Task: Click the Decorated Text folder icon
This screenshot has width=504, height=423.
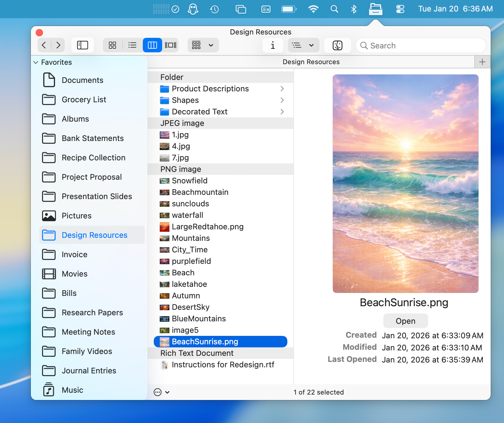Action: [x=165, y=112]
